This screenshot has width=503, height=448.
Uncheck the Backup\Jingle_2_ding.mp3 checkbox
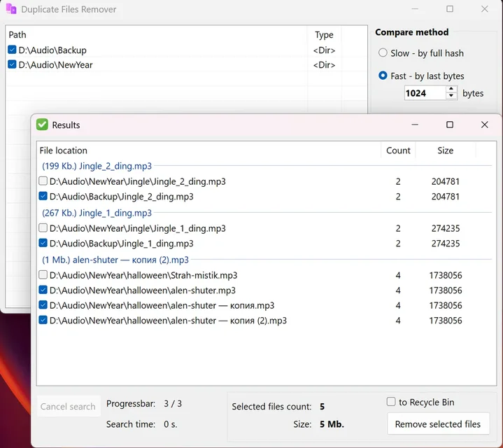click(43, 197)
